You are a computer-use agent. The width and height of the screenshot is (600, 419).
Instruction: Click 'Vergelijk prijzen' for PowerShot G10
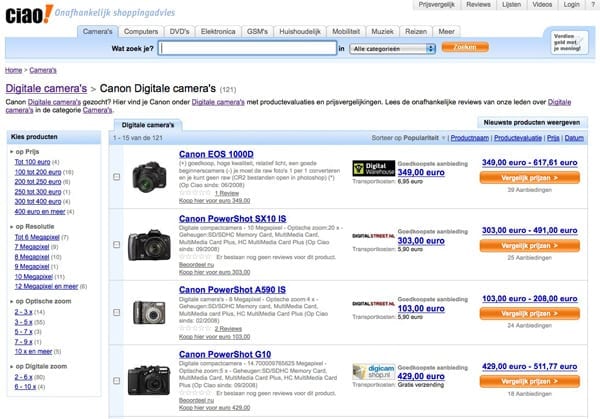(x=530, y=382)
